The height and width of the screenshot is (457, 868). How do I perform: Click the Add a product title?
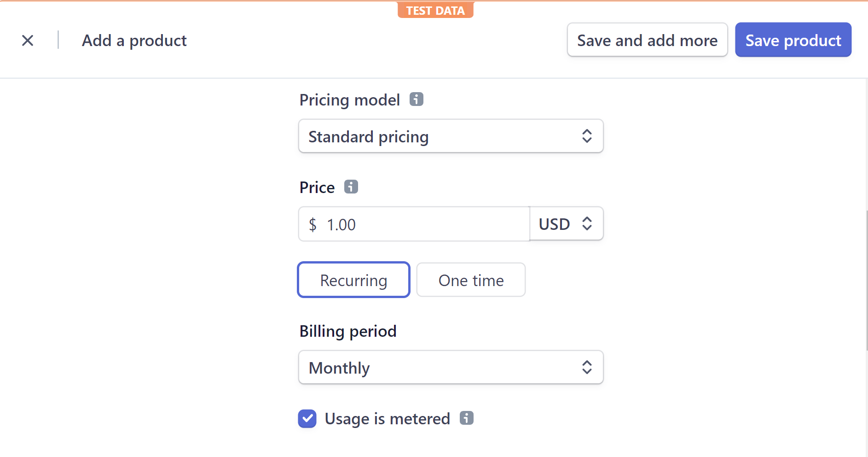pos(134,41)
